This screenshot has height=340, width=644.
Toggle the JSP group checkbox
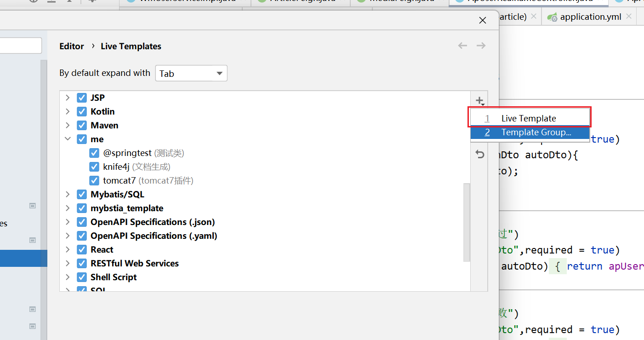82,98
